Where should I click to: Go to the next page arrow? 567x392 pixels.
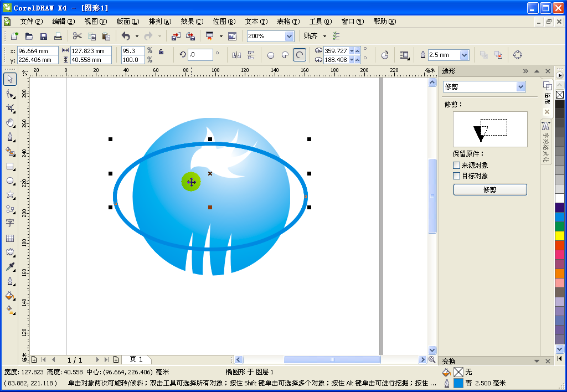tap(97, 359)
